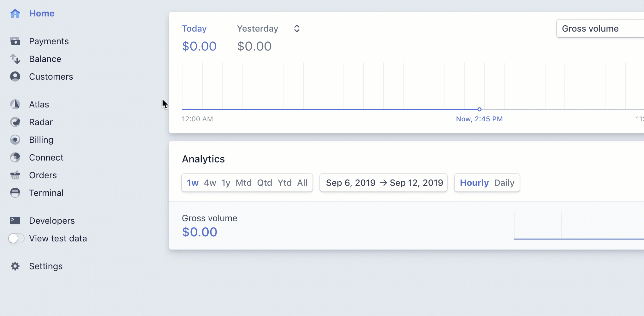The width and height of the screenshot is (644, 316).
Task: Select Hourly analytics granularity
Action: pyautogui.click(x=474, y=183)
